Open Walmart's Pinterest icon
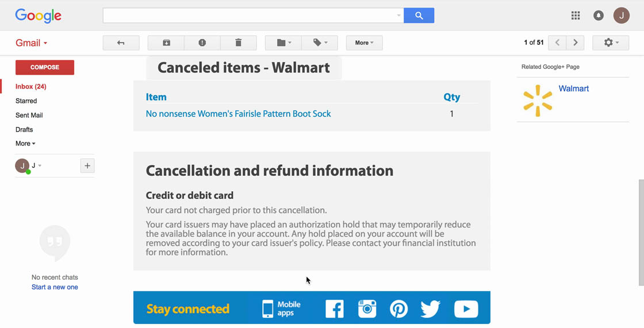The height and width of the screenshot is (328, 644). pyautogui.click(x=398, y=308)
